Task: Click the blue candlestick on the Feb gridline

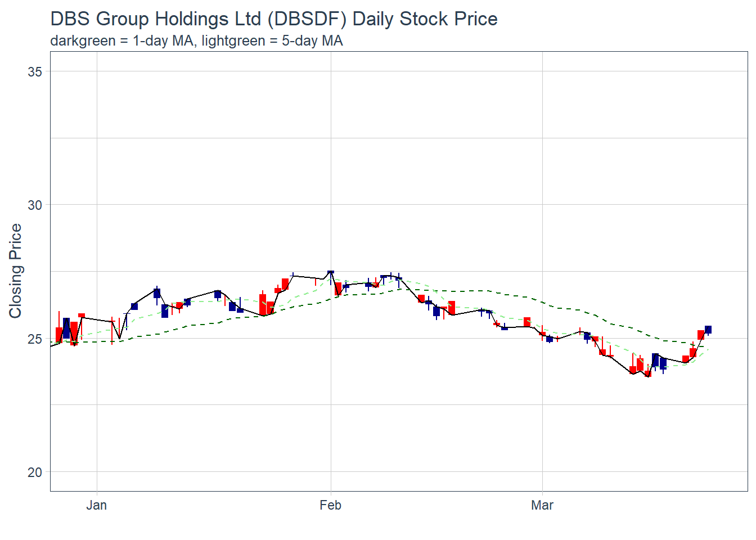Action: pyautogui.click(x=331, y=272)
